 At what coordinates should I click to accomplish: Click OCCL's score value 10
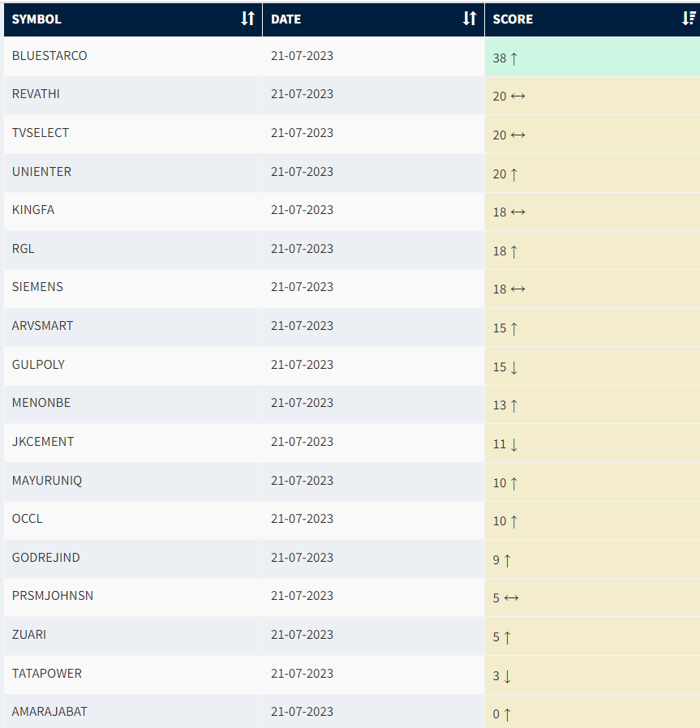tap(500, 522)
